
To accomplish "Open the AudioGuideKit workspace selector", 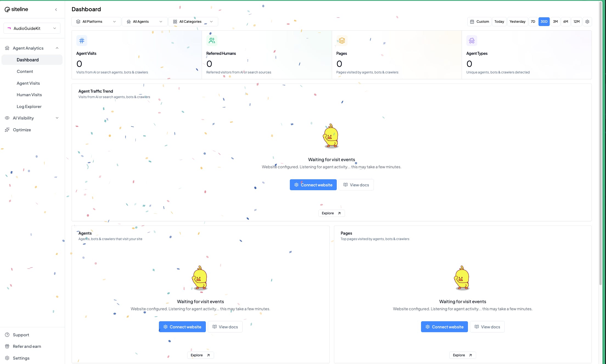I will pyautogui.click(x=32, y=29).
